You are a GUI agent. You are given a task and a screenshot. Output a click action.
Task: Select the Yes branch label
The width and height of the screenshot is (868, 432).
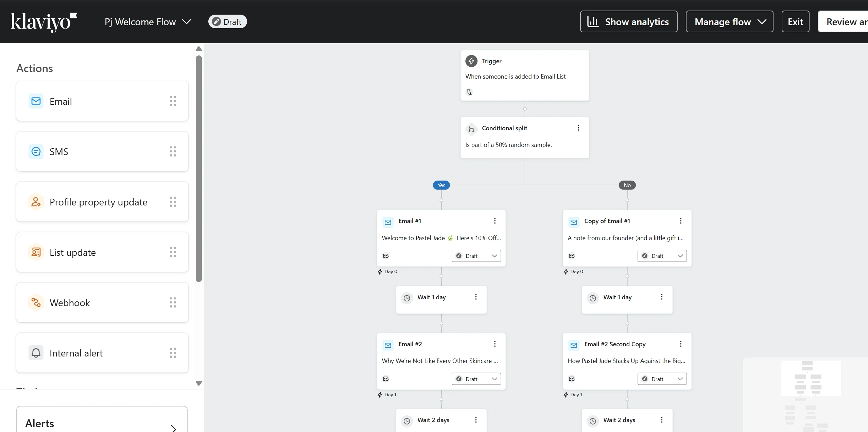[441, 185]
